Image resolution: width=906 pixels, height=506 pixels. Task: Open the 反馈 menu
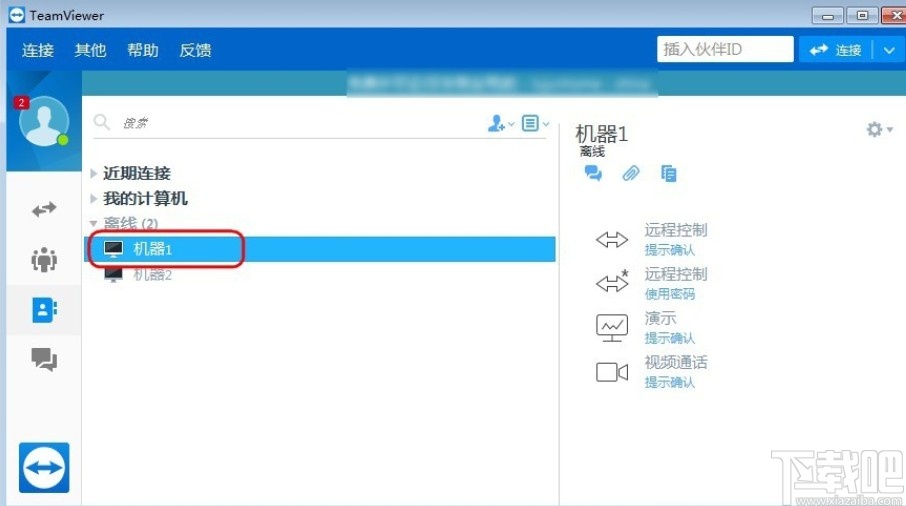point(195,50)
